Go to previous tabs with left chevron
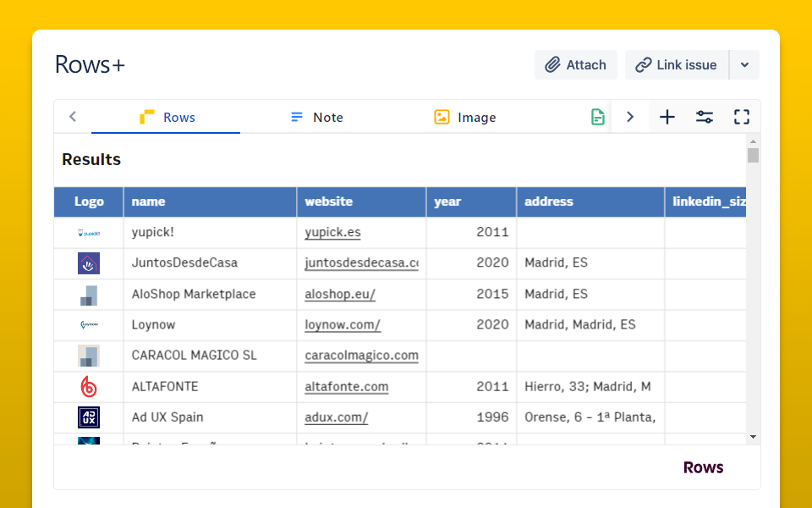 pos(73,117)
